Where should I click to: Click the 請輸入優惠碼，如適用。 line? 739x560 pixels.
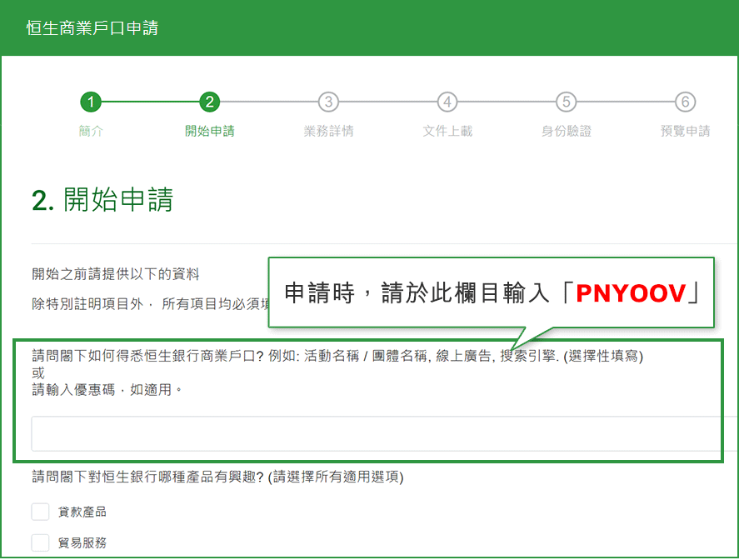point(107,390)
